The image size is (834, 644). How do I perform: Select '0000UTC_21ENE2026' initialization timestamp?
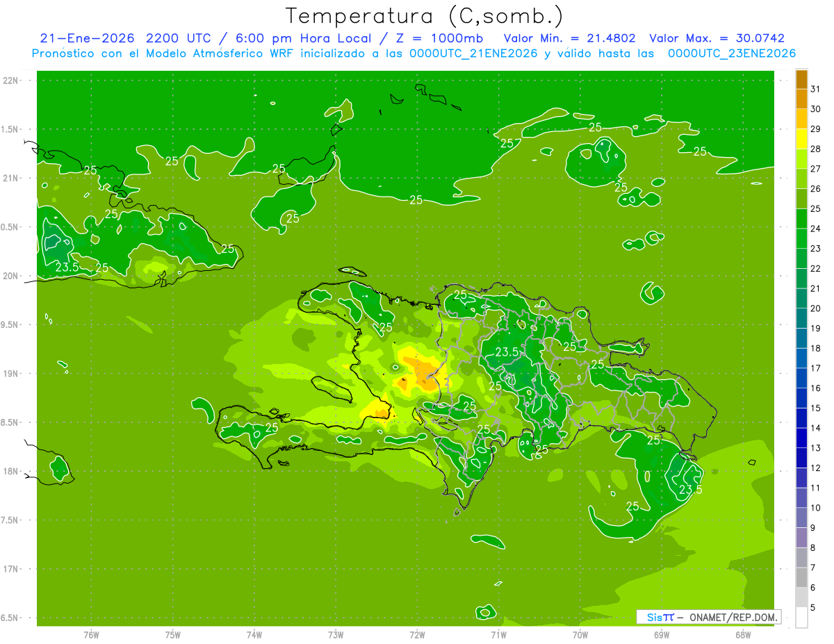click(x=474, y=53)
